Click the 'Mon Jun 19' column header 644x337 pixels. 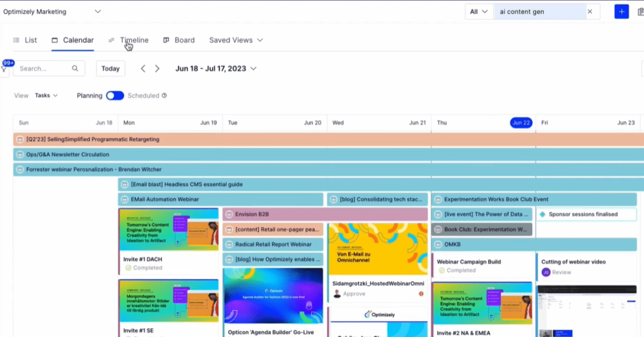point(170,123)
